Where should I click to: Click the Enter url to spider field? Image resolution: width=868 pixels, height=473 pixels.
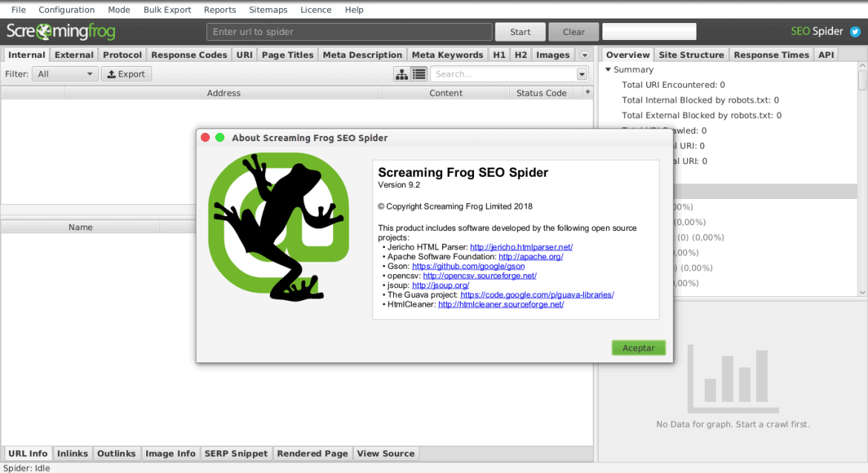pyautogui.click(x=349, y=32)
